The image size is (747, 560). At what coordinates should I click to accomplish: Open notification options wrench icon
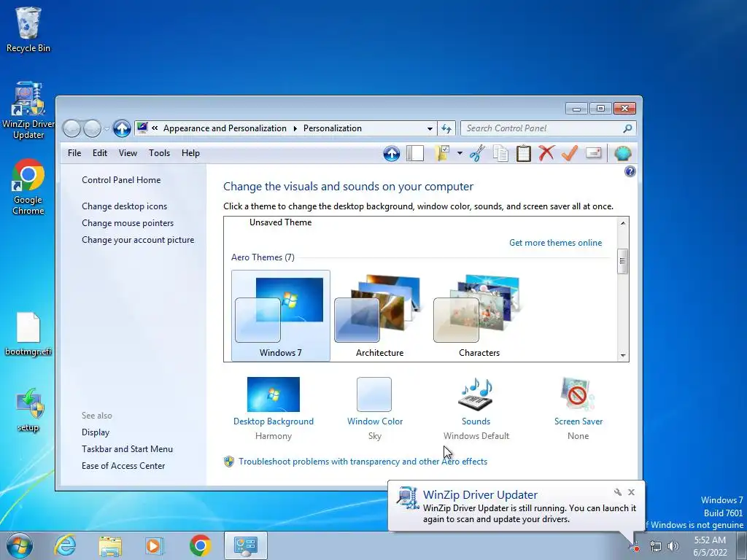pos(617,492)
